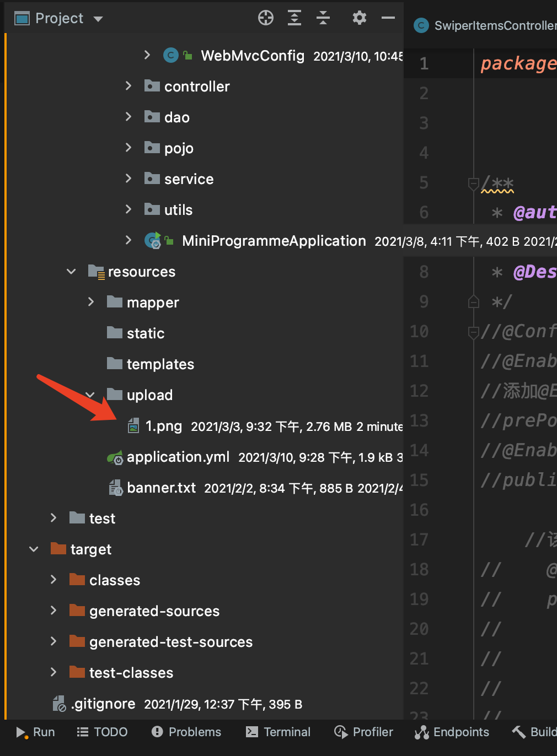Toggle fold marker at line 10
This screenshot has height=756, width=557.
pos(473,332)
